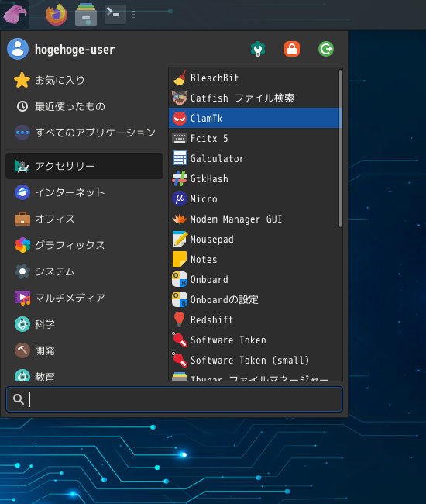This screenshot has height=504, width=426.
Task: Click the Modem Manager GUI icon
Action: pyautogui.click(x=180, y=219)
